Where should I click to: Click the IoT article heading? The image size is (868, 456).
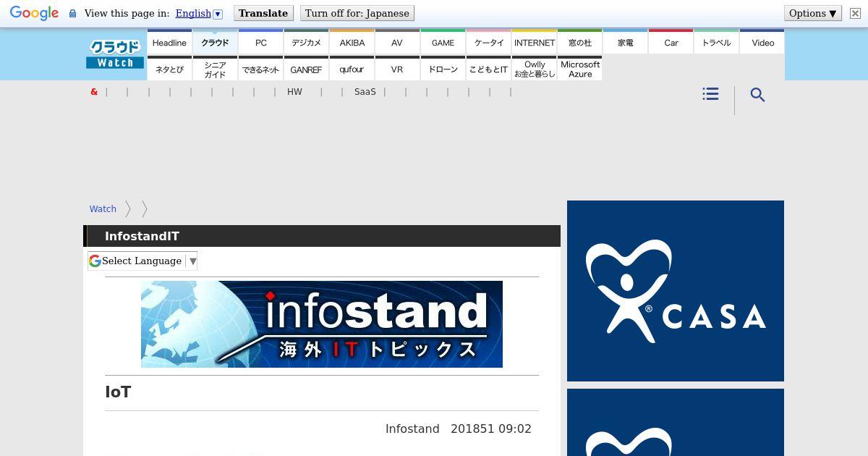tap(118, 392)
